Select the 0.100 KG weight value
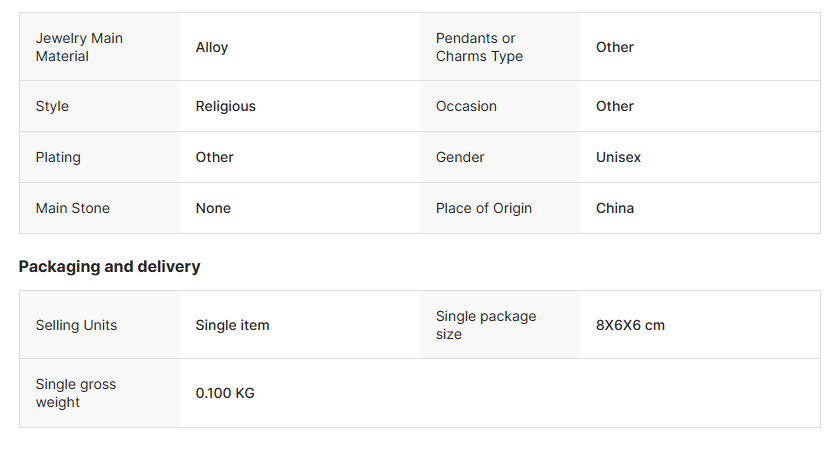This screenshot has width=828, height=454. click(x=225, y=393)
